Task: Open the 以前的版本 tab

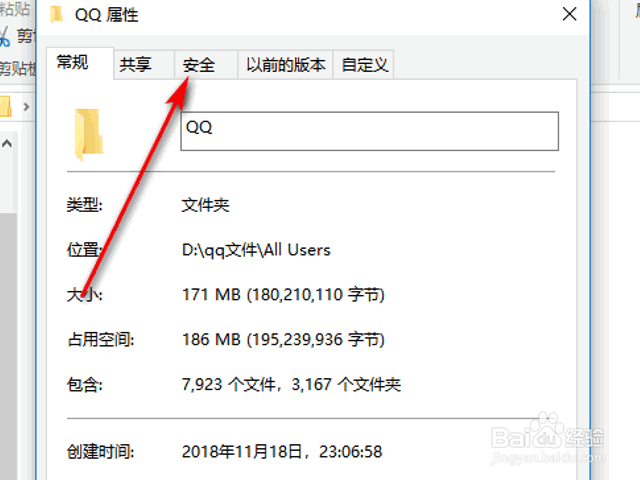Action: pos(285,64)
